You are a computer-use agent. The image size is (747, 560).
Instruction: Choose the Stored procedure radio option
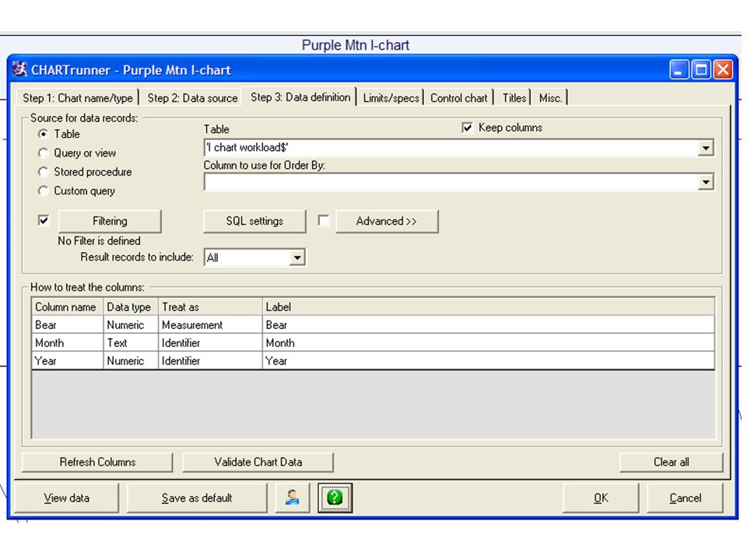coord(43,172)
